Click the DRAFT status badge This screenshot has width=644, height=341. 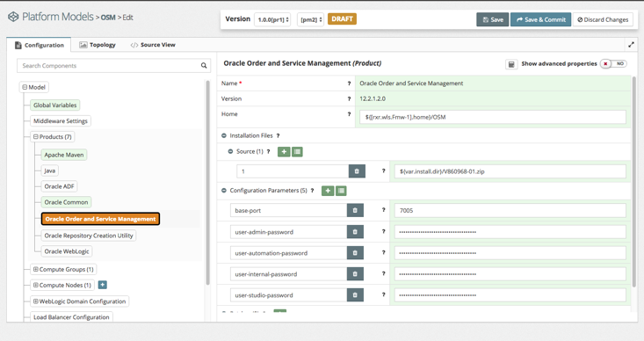click(342, 19)
